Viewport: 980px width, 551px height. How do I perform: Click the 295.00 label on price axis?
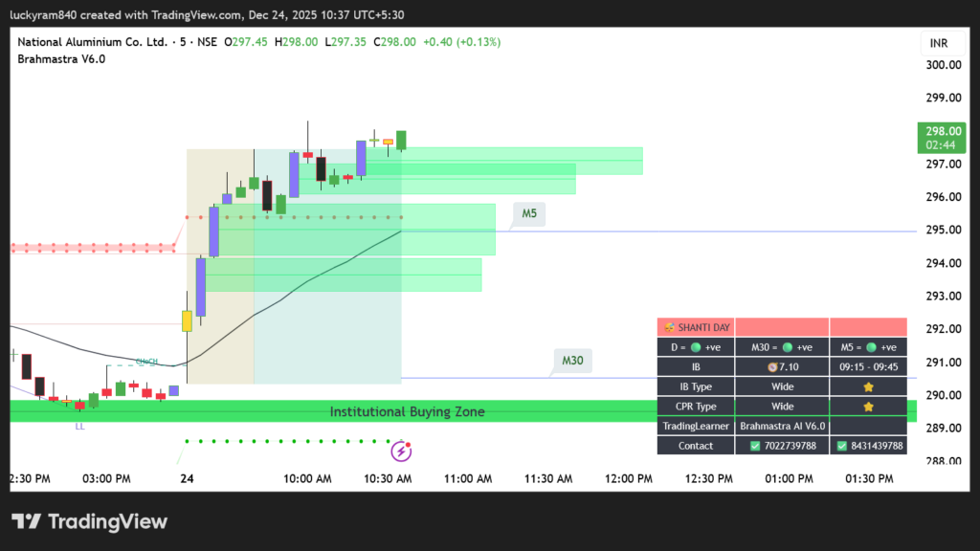pos(942,230)
